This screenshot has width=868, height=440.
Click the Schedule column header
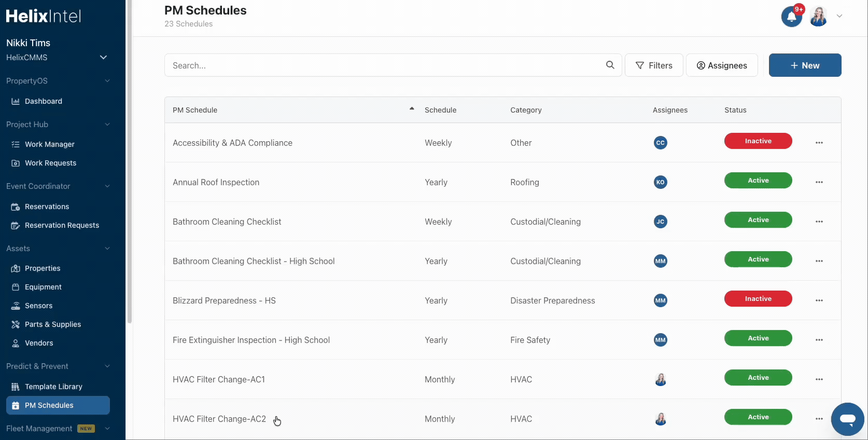[441, 110]
